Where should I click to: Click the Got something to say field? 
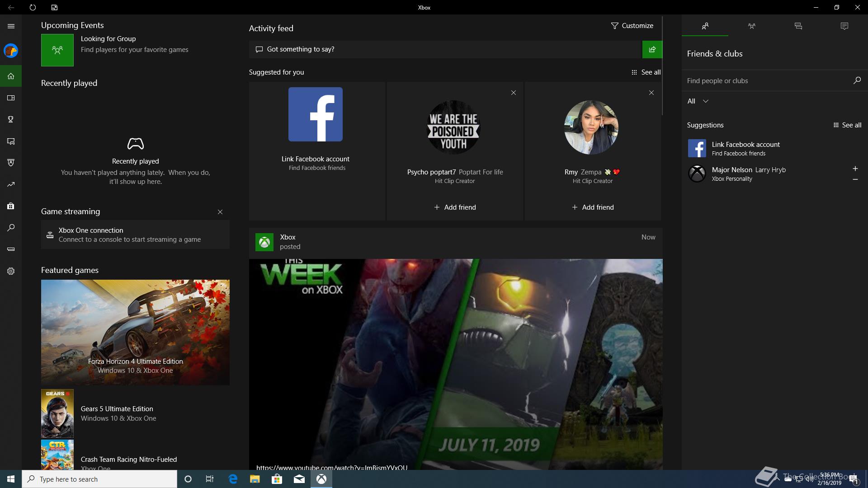point(445,49)
